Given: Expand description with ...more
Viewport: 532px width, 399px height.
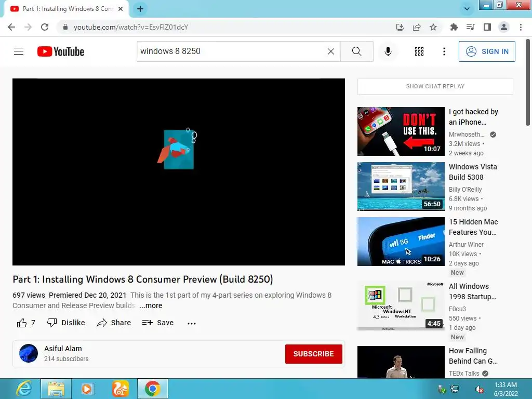Looking at the screenshot, I should click(151, 305).
